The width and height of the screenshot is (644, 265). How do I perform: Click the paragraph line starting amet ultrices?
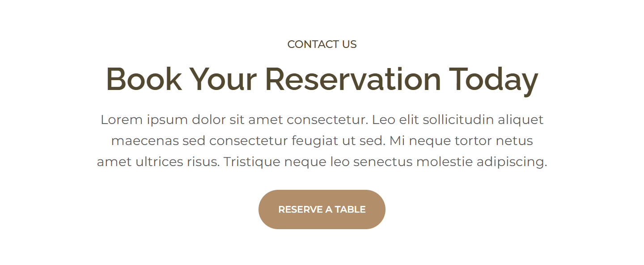[x=322, y=162]
